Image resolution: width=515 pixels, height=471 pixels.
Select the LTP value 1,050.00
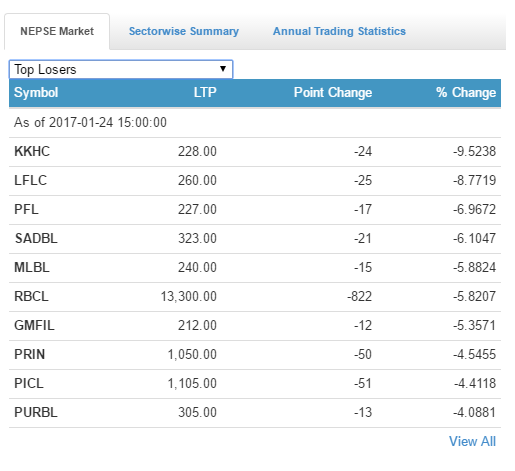point(192,354)
